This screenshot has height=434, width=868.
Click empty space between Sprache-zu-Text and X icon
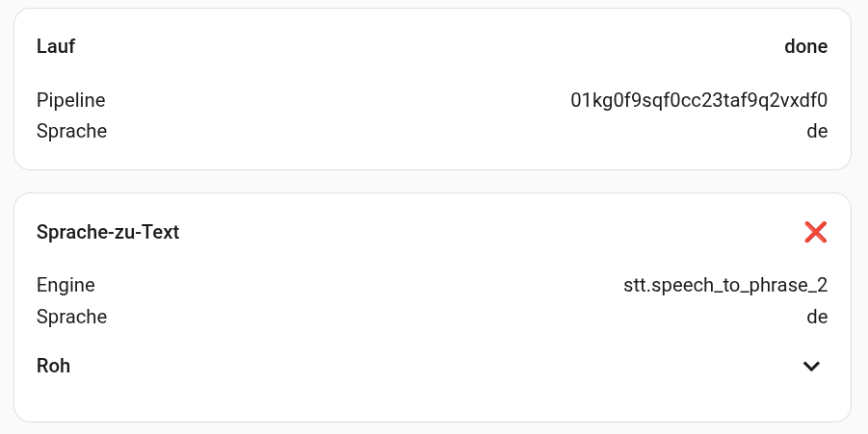(x=482, y=232)
